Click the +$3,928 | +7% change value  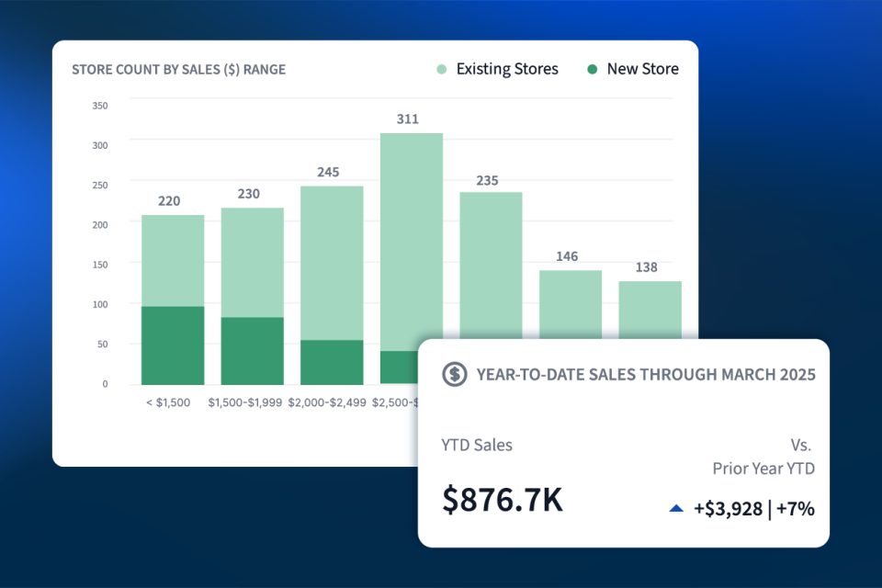[754, 508]
